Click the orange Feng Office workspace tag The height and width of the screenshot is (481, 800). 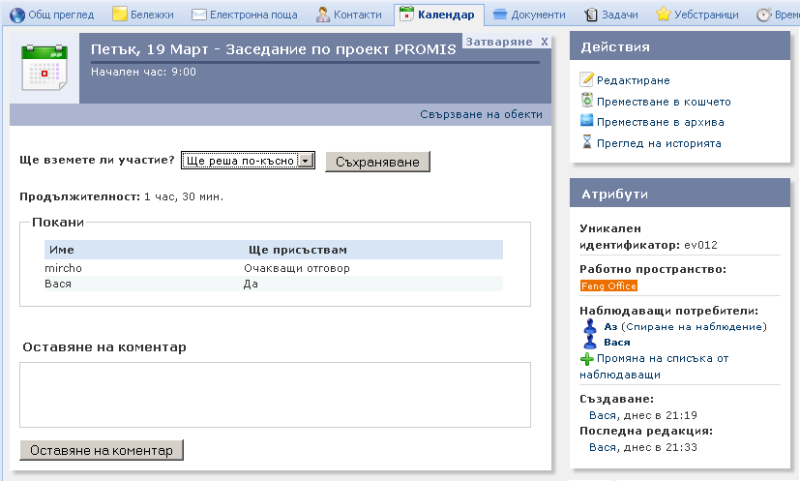pos(608,286)
